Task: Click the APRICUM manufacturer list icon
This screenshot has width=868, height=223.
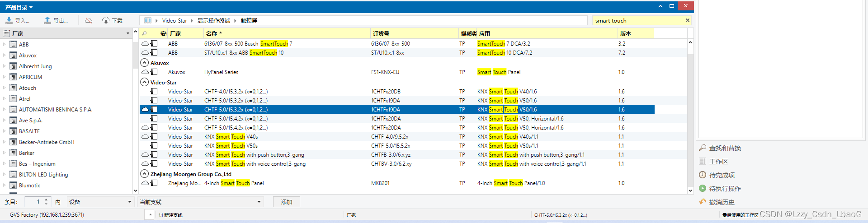Action: 13,77
